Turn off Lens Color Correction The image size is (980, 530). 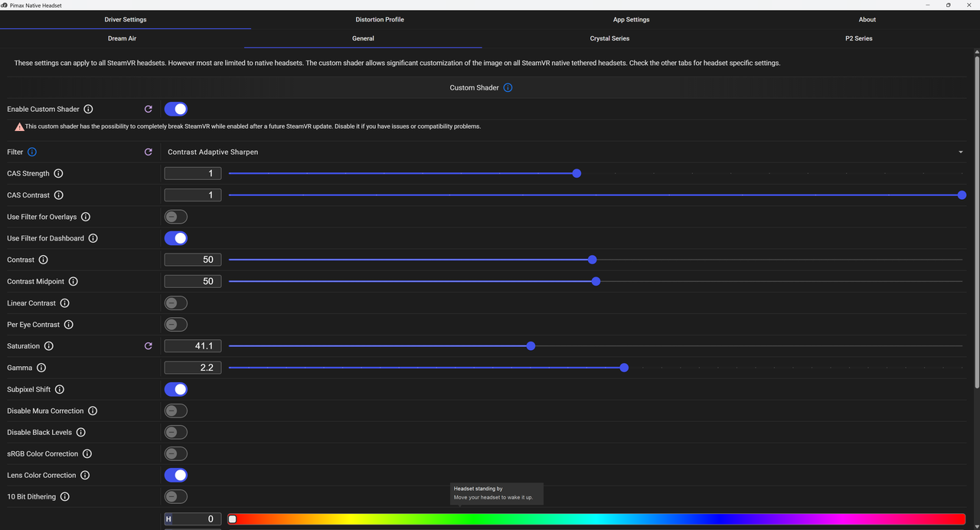pos(176,475)
